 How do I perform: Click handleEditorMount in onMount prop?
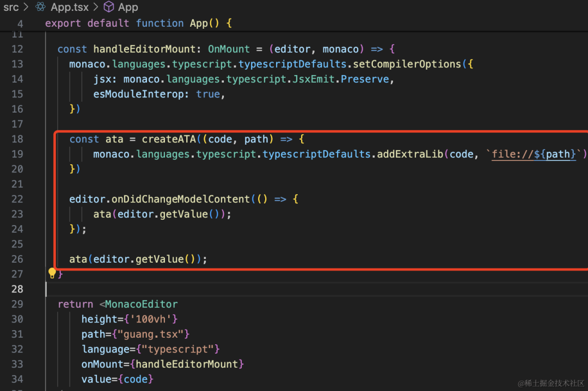point(187,364)
